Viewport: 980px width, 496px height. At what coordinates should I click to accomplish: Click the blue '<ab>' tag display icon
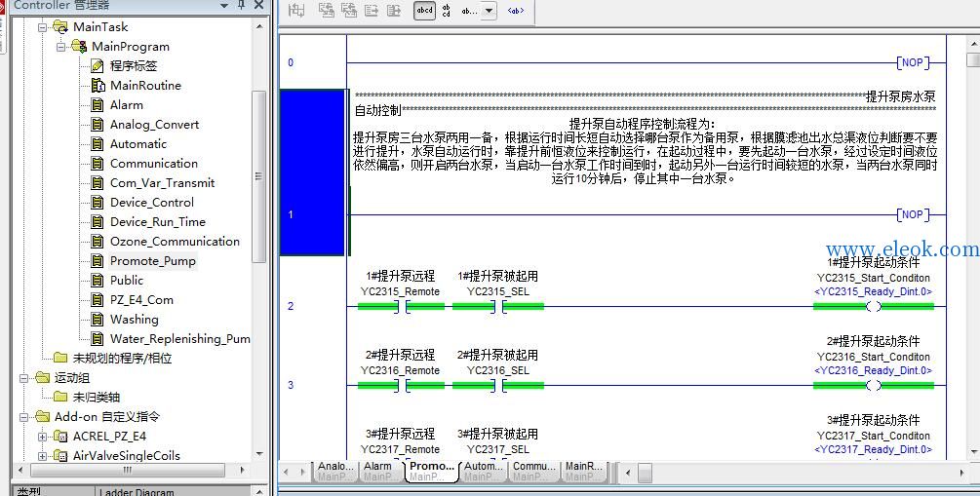[x=516, y=11]
